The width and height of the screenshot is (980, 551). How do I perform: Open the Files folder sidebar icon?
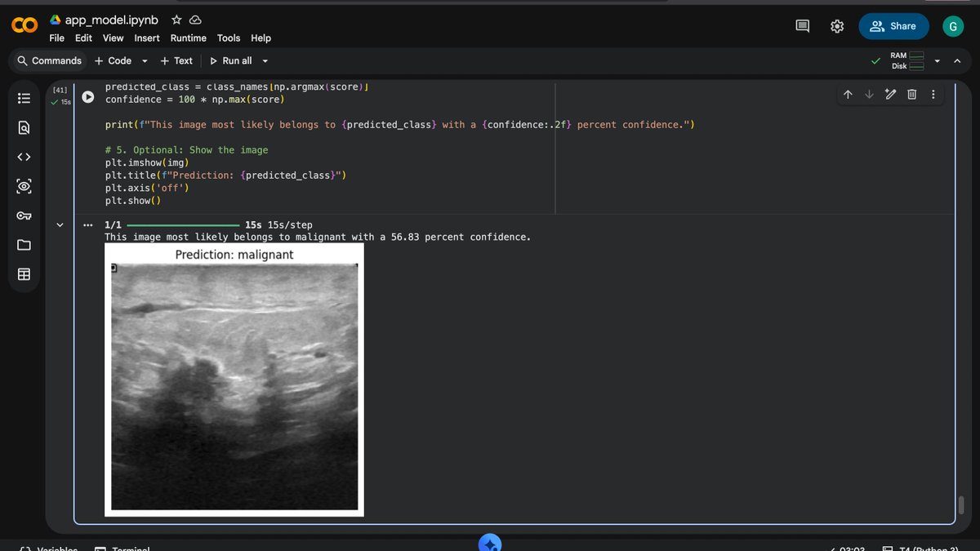coord(24,245)
